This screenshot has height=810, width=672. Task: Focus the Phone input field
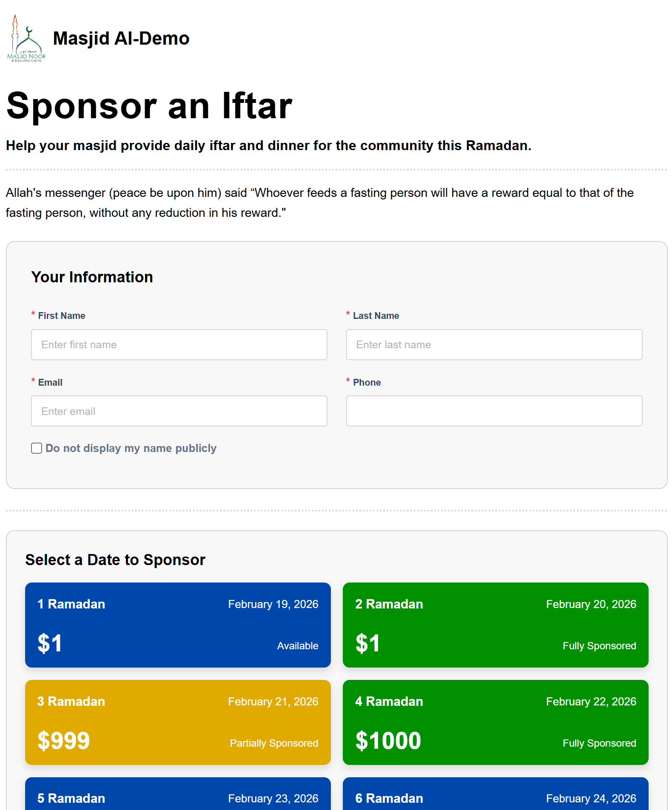tap(494, 411)
